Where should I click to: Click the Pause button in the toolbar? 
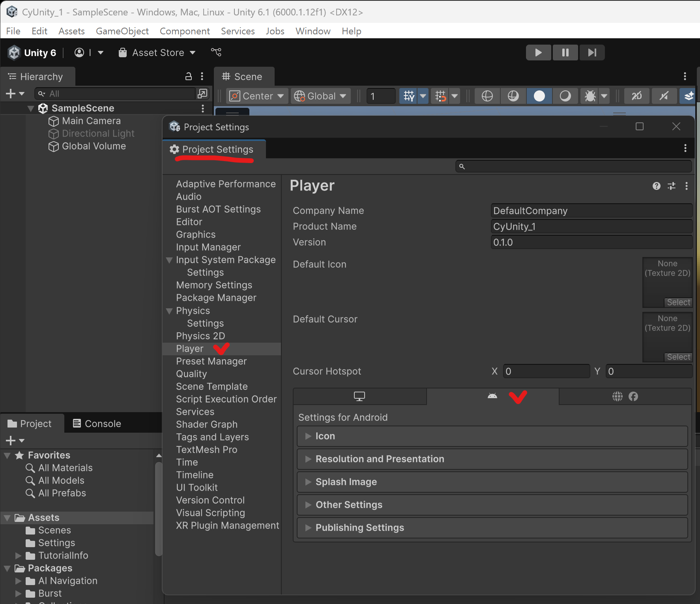pos(565,53)
